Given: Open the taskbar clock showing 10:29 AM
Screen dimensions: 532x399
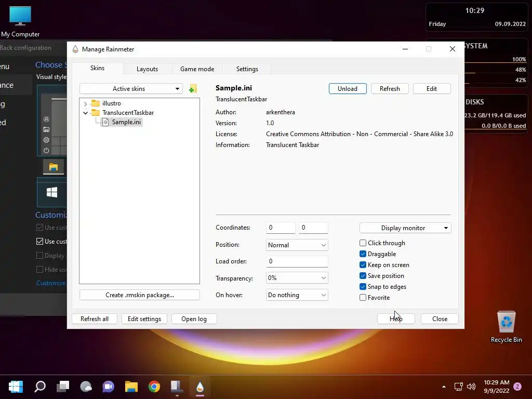Looking at the screenshot, I should pyautogui.click(x=496, y=387).
